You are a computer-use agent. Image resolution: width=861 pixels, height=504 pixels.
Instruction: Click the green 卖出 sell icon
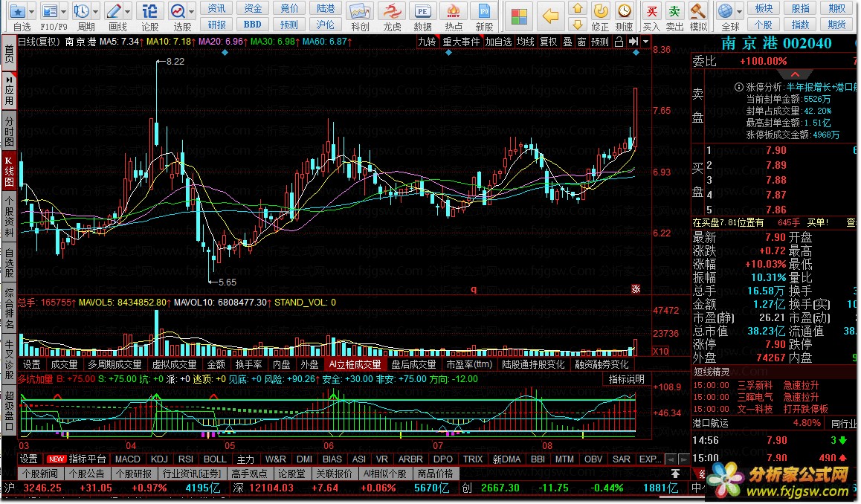pyautogui.click(x=674, y=12)
